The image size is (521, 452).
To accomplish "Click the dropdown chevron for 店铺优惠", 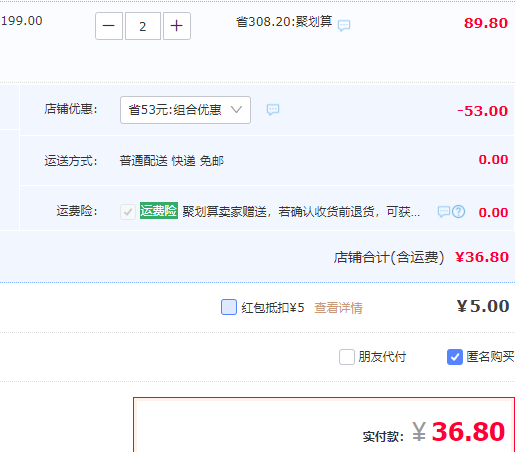I will click(236, 109).
